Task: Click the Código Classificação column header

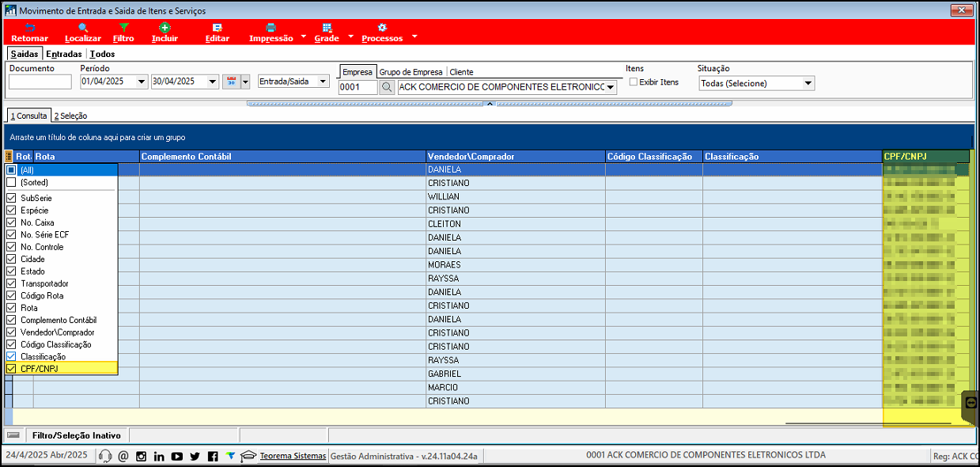Action: [x=654, y=157]
